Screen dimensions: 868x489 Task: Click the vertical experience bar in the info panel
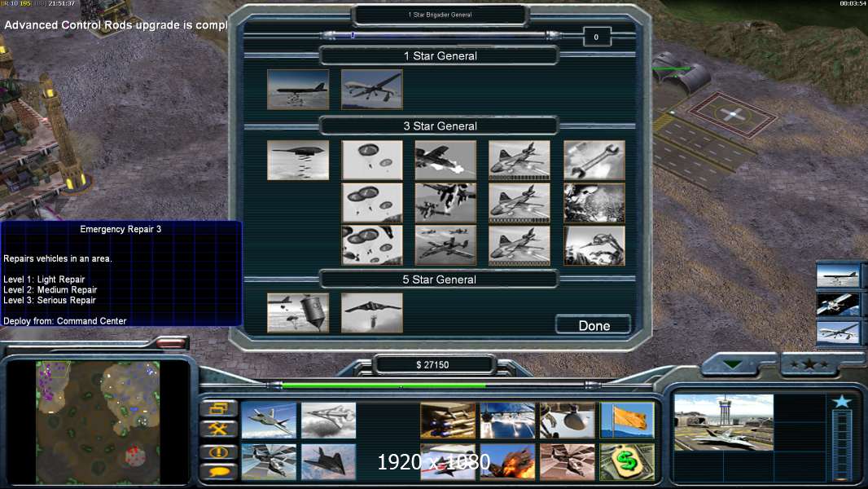(842, 445)
